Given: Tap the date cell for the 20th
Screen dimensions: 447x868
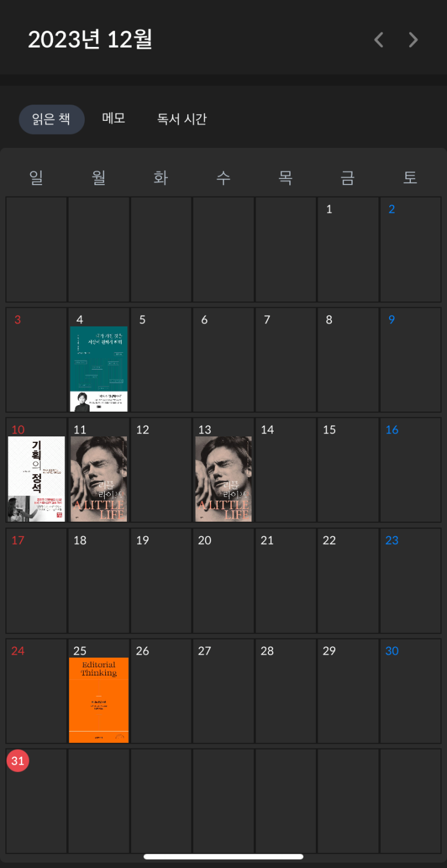Looking at the screenshot, I should 223,581.
